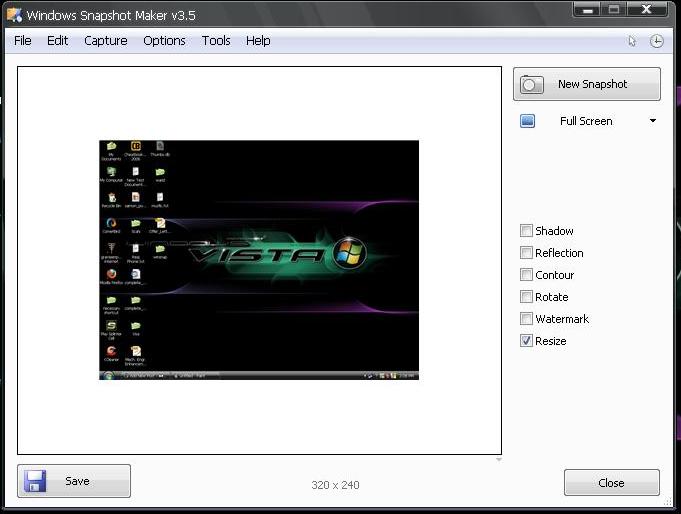
Task: Maximize the Snapshot Maker window
Action: click(614, 10)
